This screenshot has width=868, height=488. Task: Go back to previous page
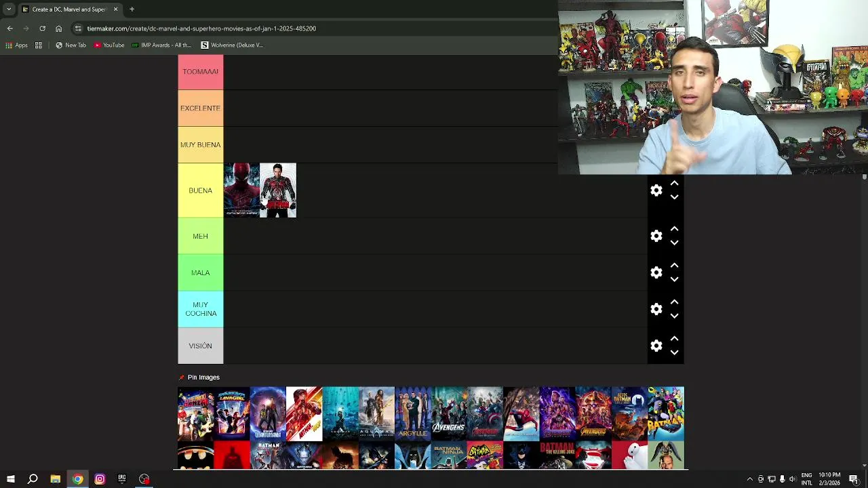click(9, 28)
